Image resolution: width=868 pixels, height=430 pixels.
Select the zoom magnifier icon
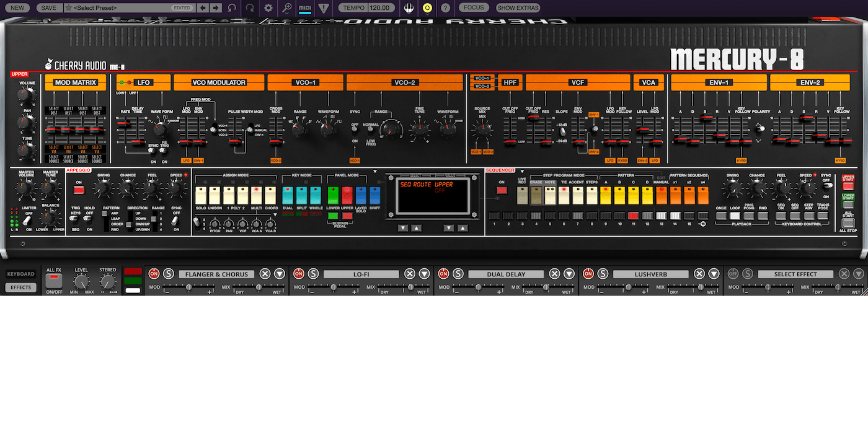pyautogui.click(x=287, y=7)
